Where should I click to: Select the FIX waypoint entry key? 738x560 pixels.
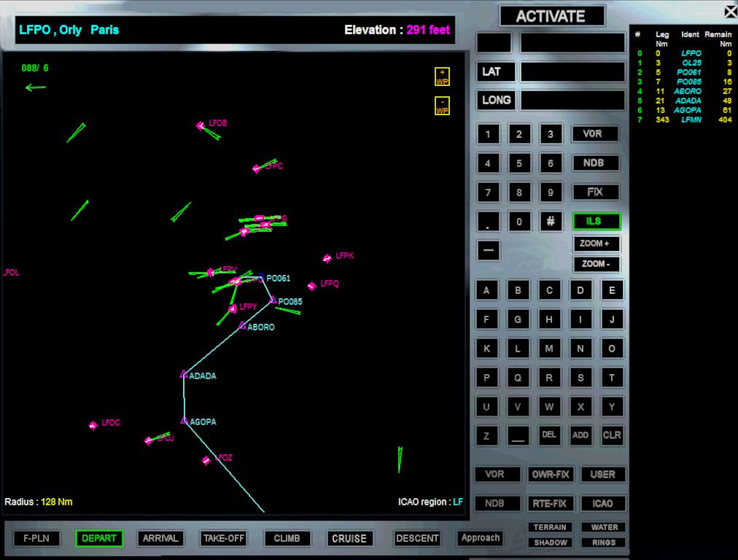point(595,192)
